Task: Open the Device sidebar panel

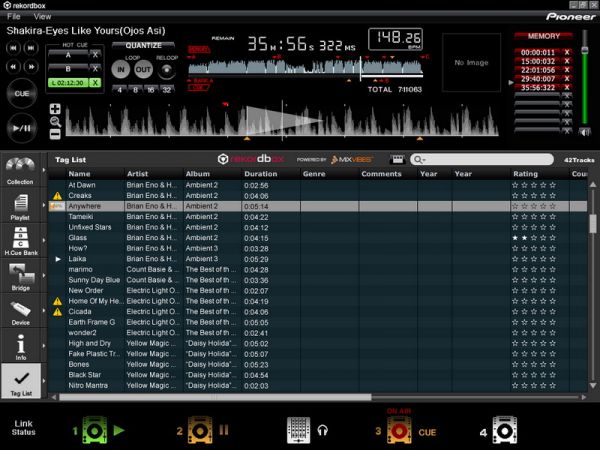Action: pos(20,311)
